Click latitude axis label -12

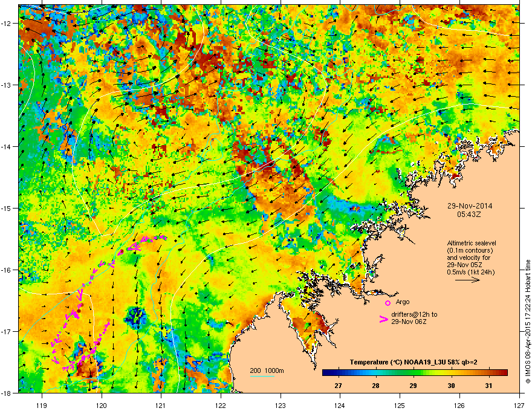click(x=6, y=24)
